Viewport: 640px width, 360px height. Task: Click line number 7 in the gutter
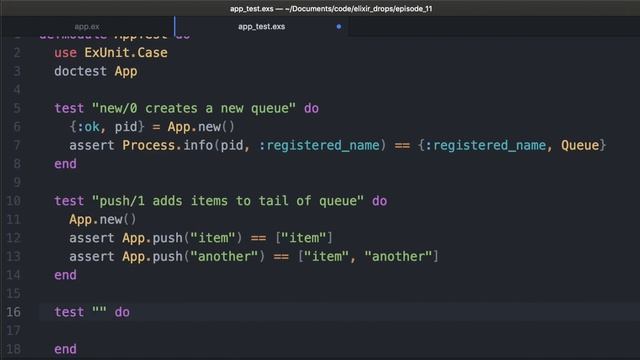[17, 145]
